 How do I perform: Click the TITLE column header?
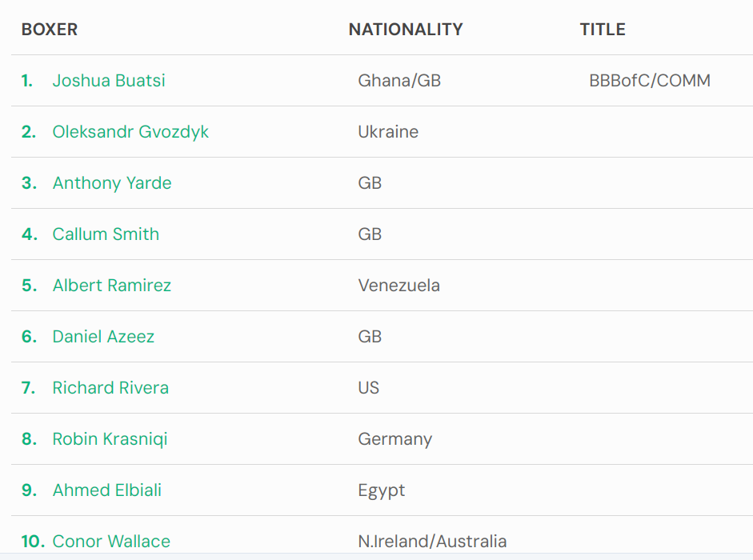[x=603, y=30]
